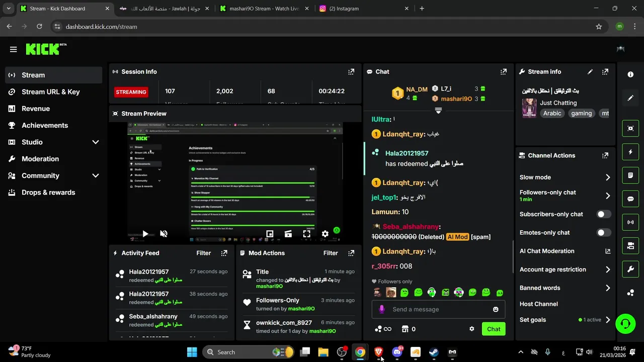The width and height of the screenshot is (644, 362).
Task: Pop out the Mod Actions panel
Action: click(351, 253)
